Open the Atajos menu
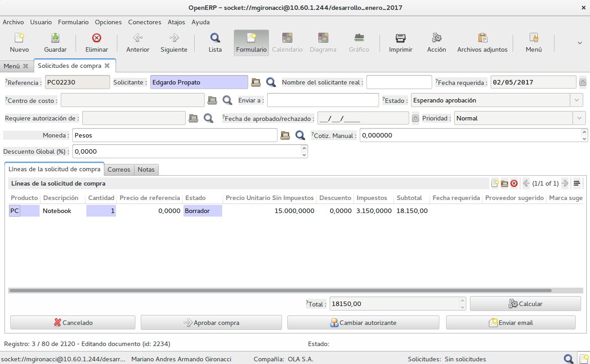The height and width of the screenshot is (364, 590). pos(176,22)
